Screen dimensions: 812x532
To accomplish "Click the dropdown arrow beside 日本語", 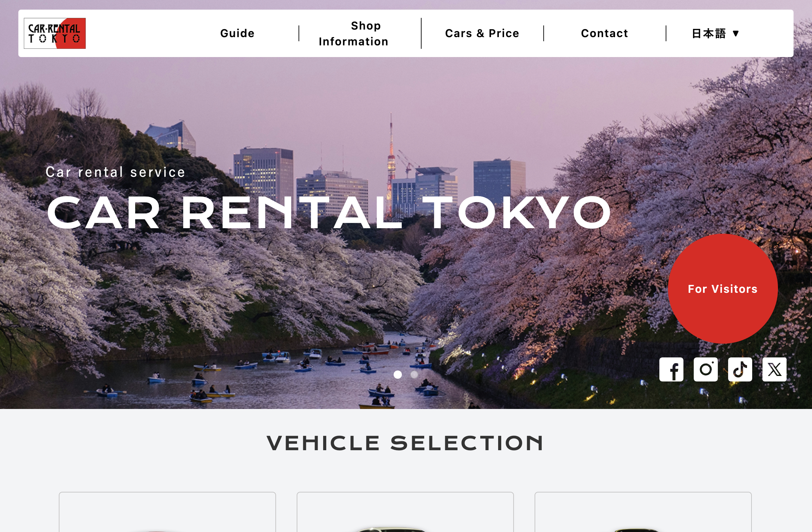I will pyautogui.click(x=736, y=33).
